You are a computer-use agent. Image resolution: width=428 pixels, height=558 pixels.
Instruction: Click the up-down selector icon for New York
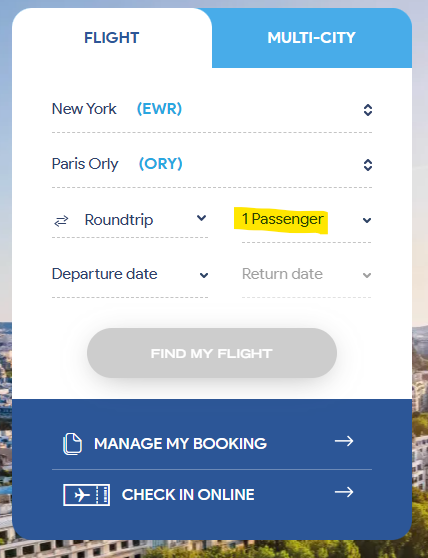pos(368,110)
